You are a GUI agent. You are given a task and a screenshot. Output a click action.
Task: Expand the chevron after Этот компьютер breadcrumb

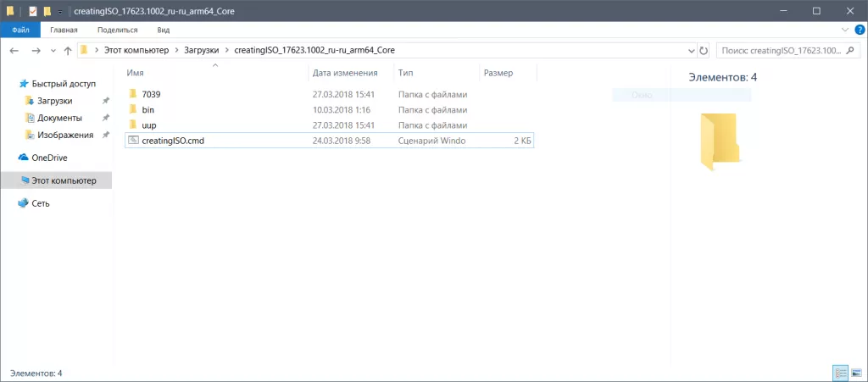point(176,50)
